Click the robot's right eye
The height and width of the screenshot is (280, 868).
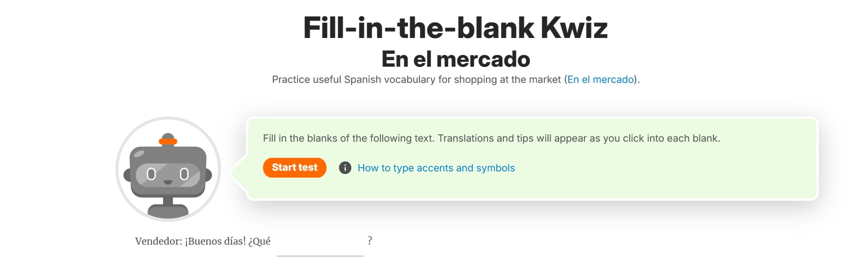184,174
